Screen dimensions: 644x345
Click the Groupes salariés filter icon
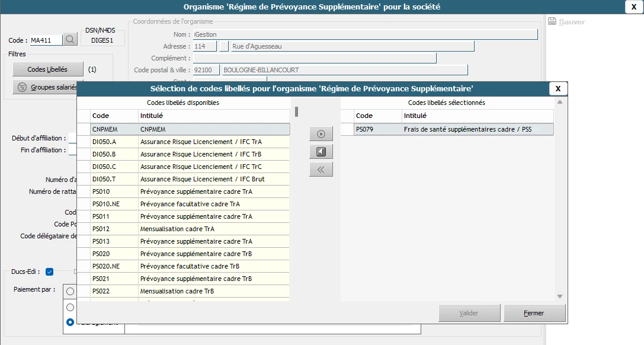(x=22, y=87)
